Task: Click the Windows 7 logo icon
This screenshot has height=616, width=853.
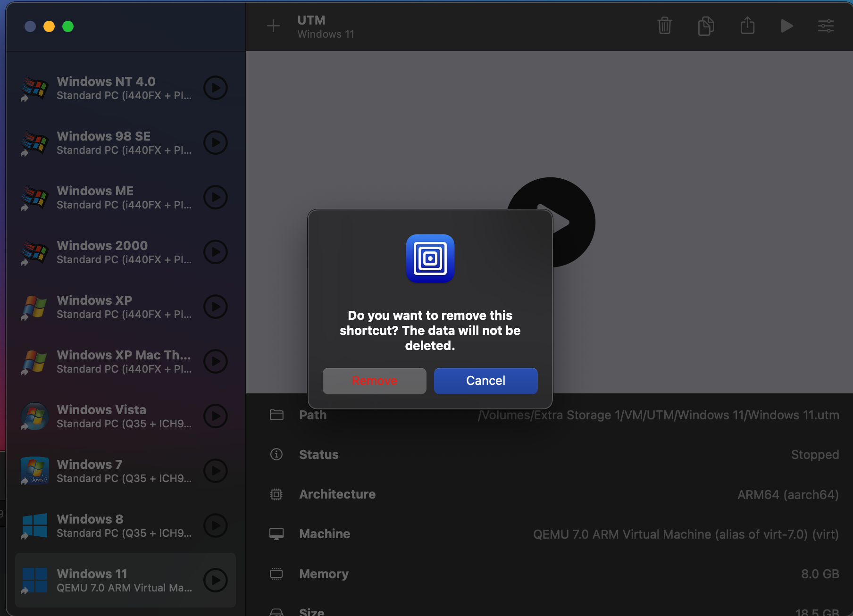Action: tap(34, 471)
